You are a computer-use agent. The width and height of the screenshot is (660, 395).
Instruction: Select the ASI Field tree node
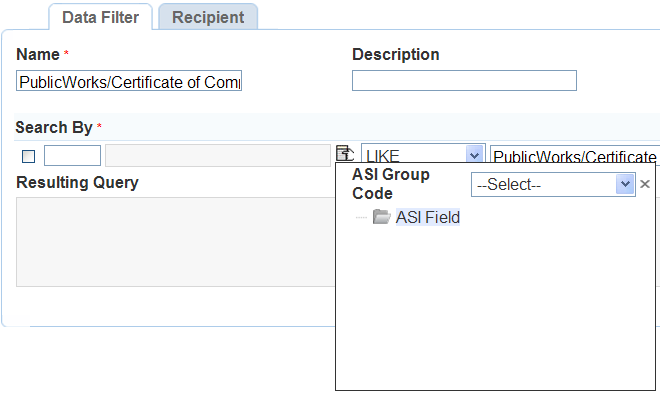(428, 217)
